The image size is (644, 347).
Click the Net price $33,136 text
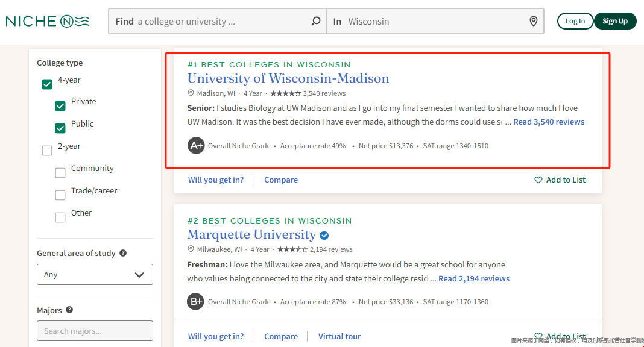[x=386, y=301]
